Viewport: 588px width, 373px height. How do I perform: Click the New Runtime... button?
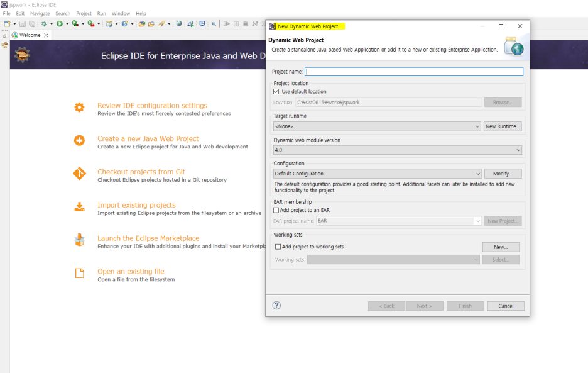[x=503, y=126]
